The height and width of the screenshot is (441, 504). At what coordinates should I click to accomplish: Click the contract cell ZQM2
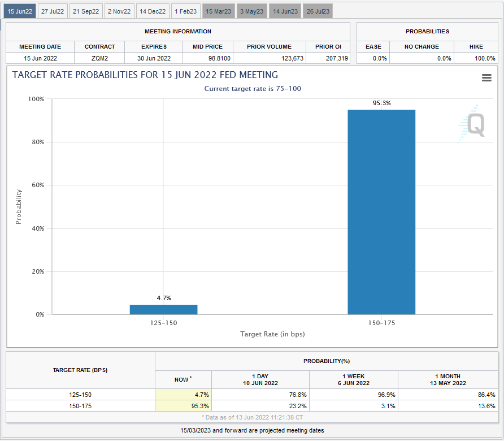(99, 58)
